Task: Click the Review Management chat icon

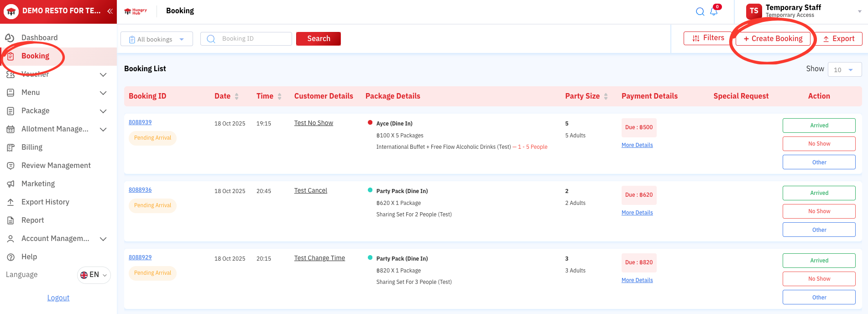Action: pos(10,166)
